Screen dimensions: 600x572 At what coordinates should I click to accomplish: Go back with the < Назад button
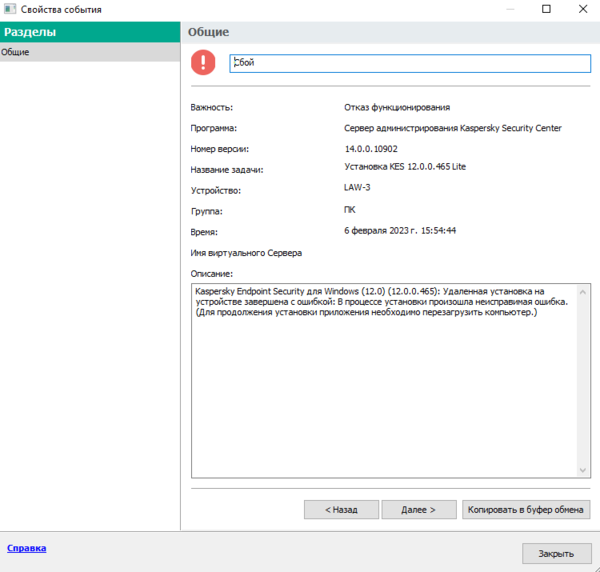click(x=341, y=509)
